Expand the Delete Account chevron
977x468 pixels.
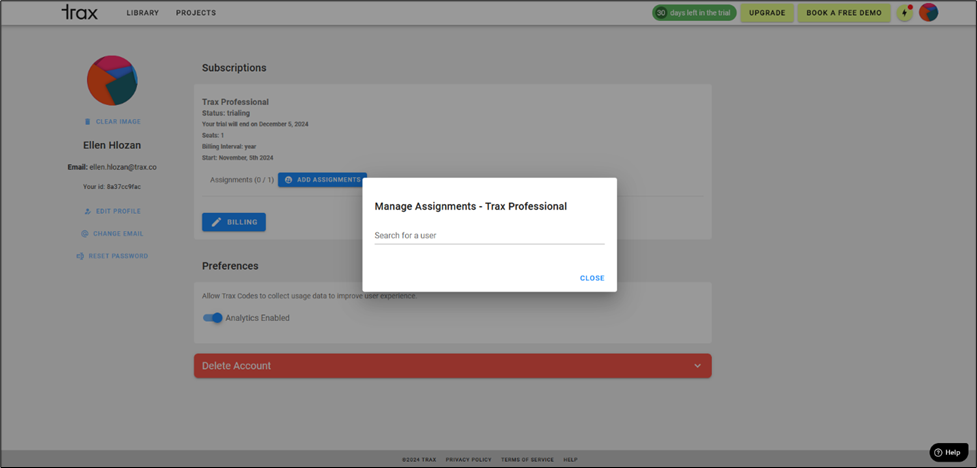[x=697, y=366]
